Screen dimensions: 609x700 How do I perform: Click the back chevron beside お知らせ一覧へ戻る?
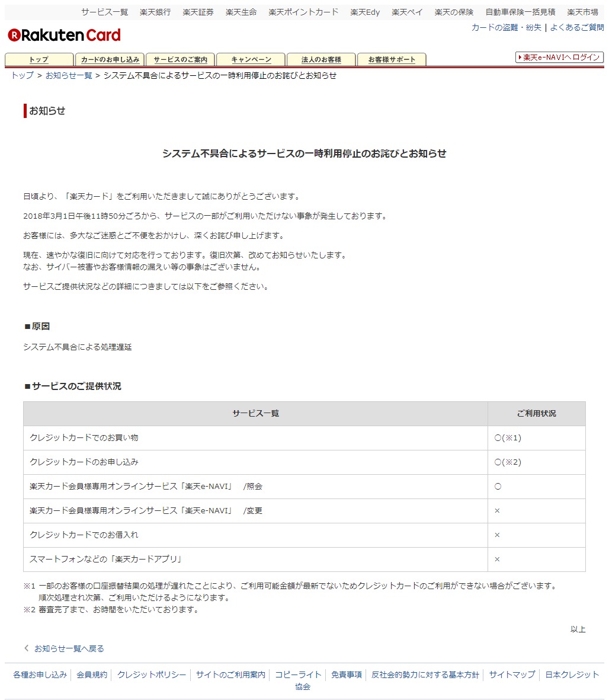point(26,648)
